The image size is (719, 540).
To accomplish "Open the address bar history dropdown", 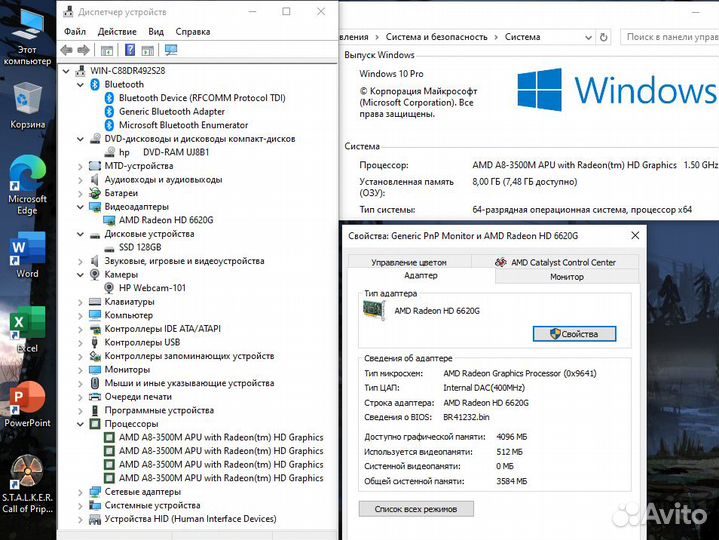I will pos(588,38).
